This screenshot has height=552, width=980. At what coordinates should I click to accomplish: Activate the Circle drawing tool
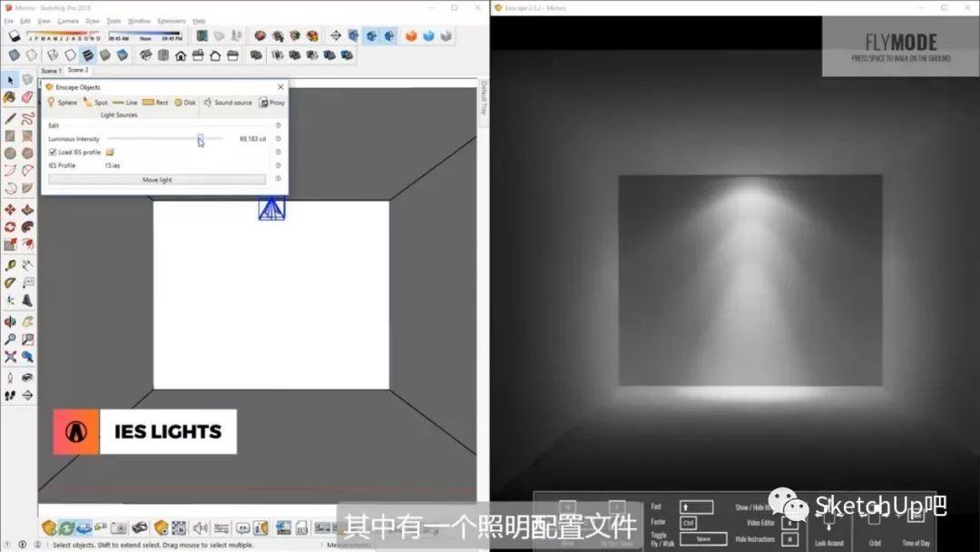pyautogui.click(x=10, y=153)
